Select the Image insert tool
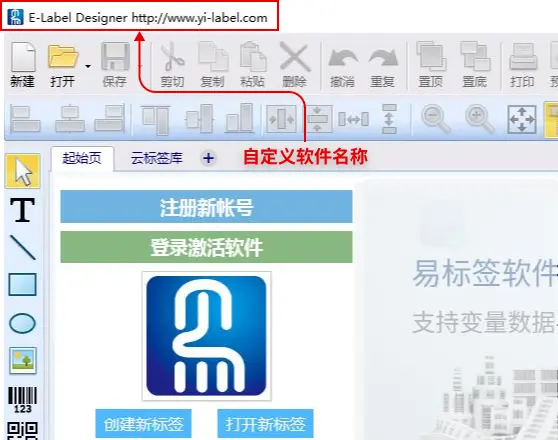 [23, 360]
